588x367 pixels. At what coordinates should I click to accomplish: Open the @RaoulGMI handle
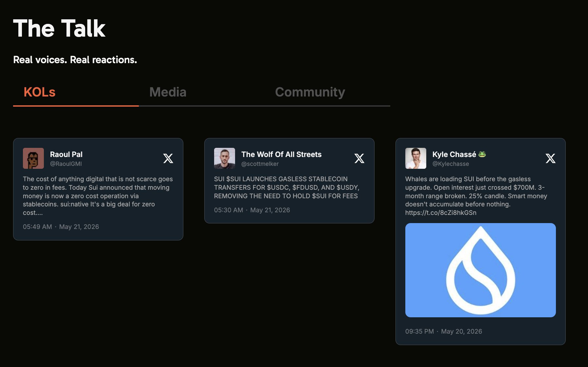point(66,164)
